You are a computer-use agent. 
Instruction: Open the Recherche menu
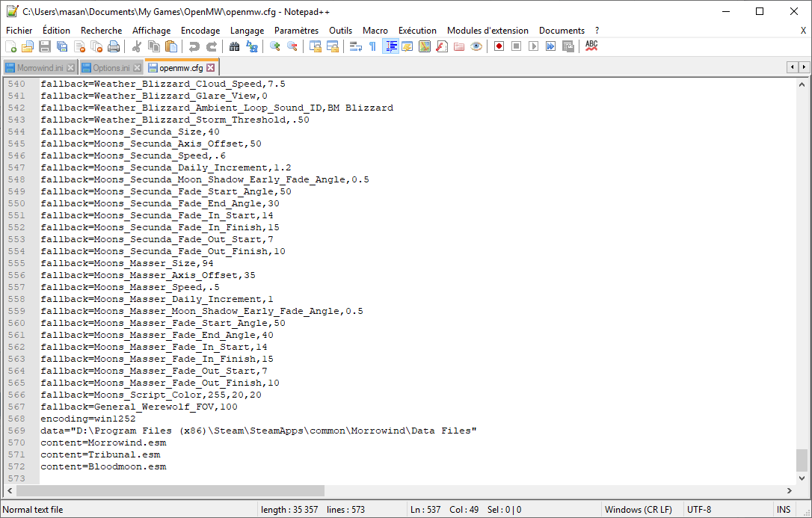102,31
